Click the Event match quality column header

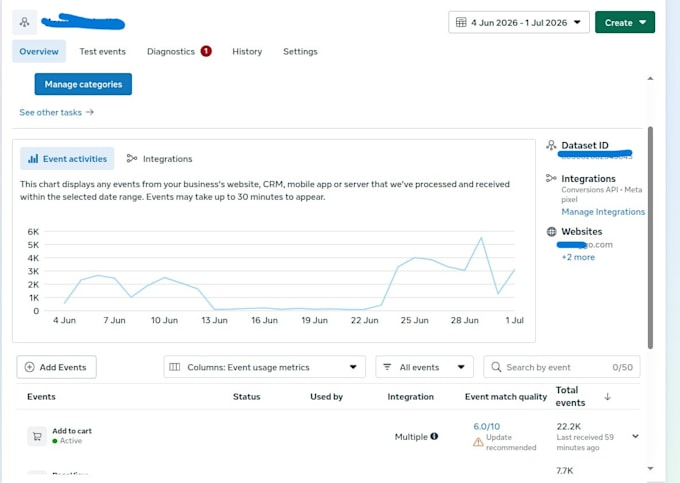(x=506, y=397)
